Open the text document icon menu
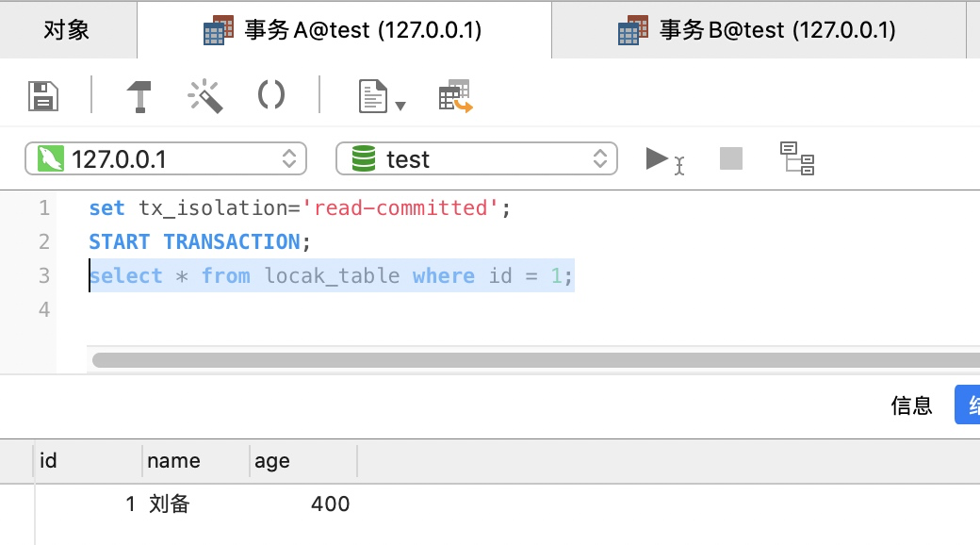The width and height of the screenshot is (980, 545). 372,96
